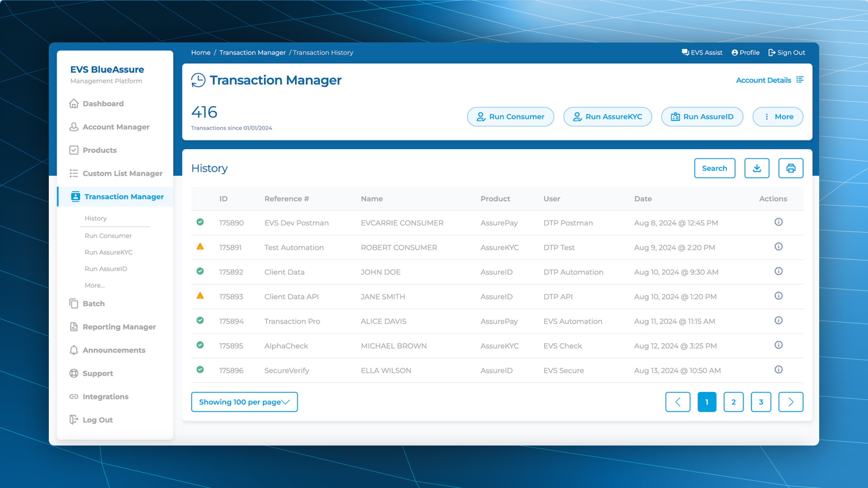This screenshot has width=868, height=488.
Task: Click the download history icon button
Action: point(757,168)
